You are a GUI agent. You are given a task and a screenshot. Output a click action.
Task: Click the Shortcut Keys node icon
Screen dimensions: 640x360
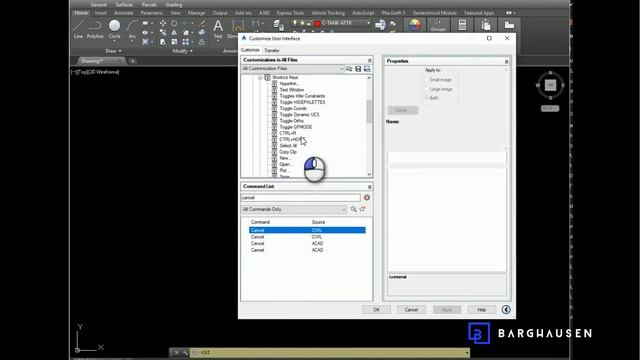click(x=267, y=77)
